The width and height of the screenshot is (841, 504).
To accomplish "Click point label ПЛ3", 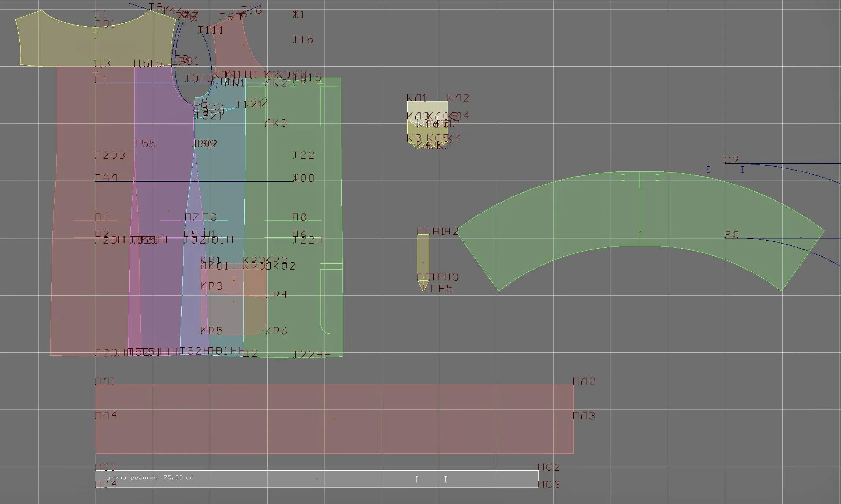I will tap(584, 416).
